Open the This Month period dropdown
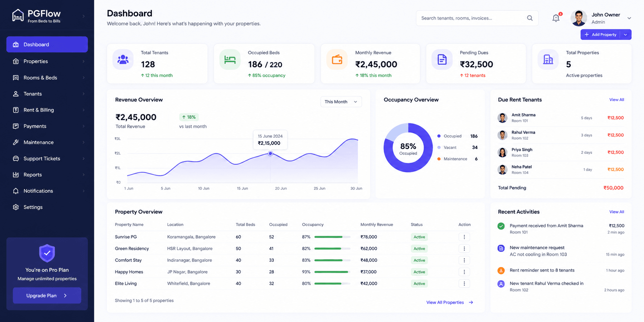644x322 pixels. pyautogui.click(x=341, y=102)
